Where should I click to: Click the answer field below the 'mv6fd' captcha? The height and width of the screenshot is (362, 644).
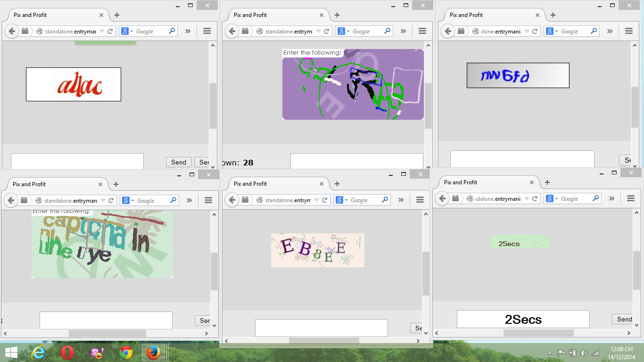(522, 159)
